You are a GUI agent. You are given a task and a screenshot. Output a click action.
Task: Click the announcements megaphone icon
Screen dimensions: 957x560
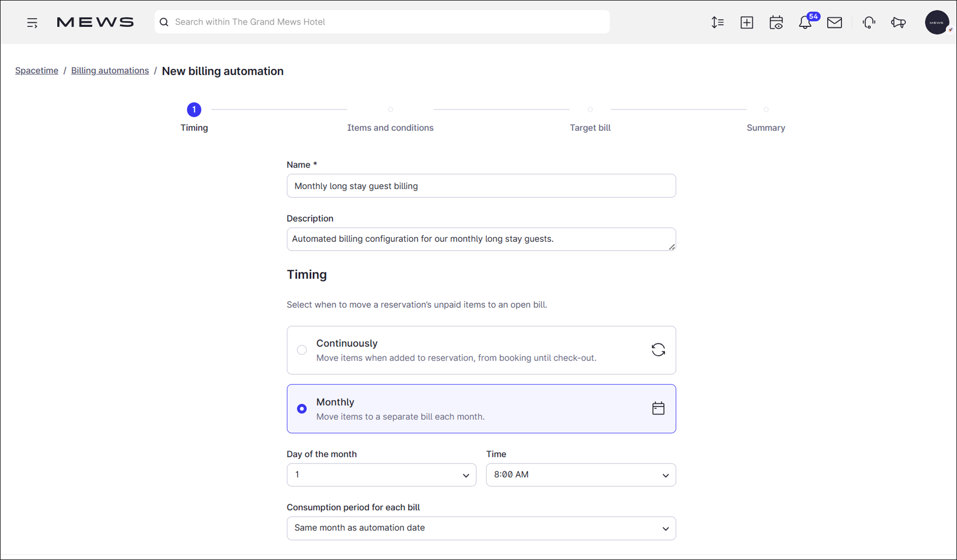click(x=898, y=22)
